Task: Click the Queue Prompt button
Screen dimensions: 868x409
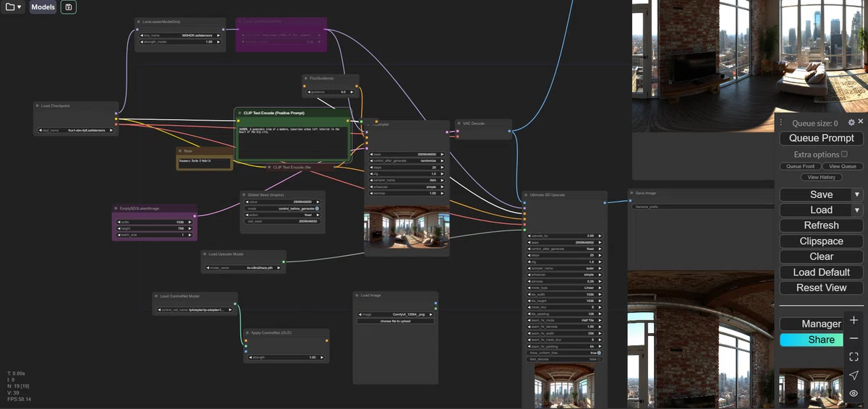Action: pyautogui.click(x=821, y=138)
